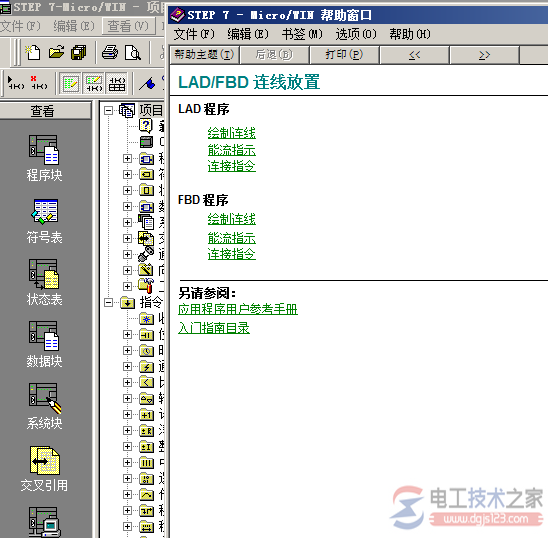
Task: Select the CPU module tree item icon
Action: (146, 142)
